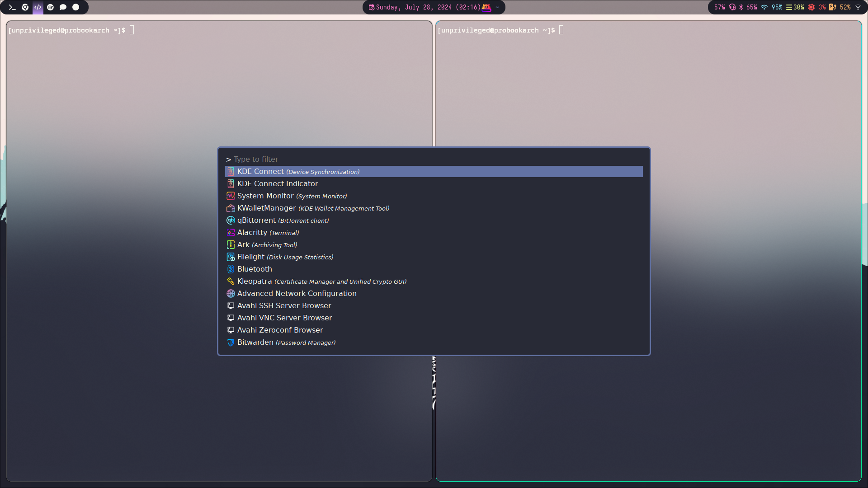
Task: Click the Bluetooth icon in status bar
Action: point(741,7)
